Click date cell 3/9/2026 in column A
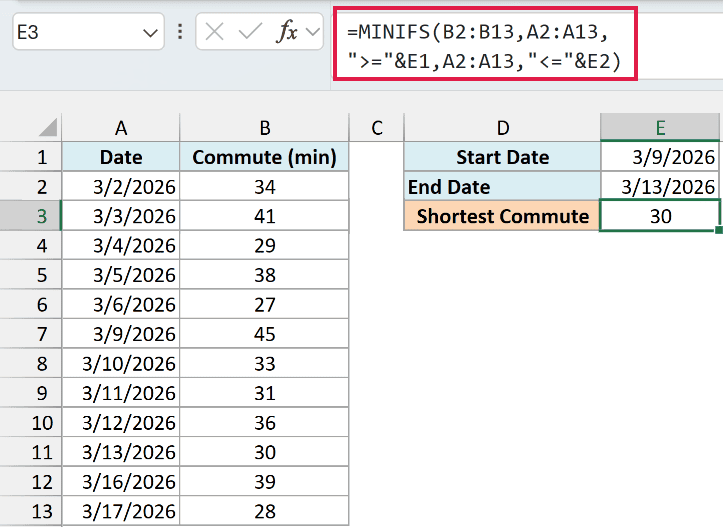Viewport: 723px width, 527px height. [x=121, y=334]
